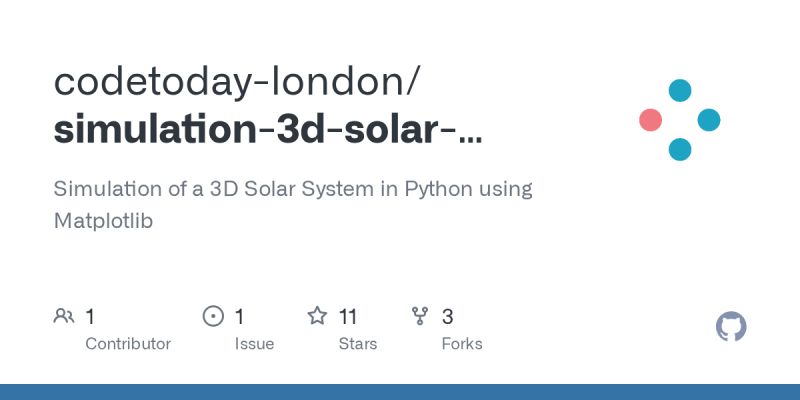Select the Forks label
The image size is (800, 400).
(461, 344)
